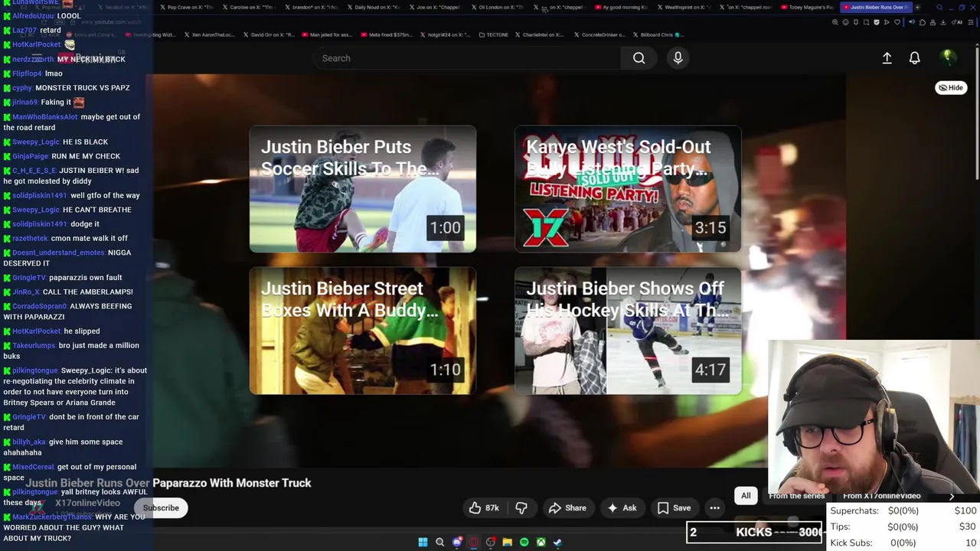Viewport: 980px width, 551px height.
Task: Open File Explorer from the taskbar
Action: tap(508, 542)
